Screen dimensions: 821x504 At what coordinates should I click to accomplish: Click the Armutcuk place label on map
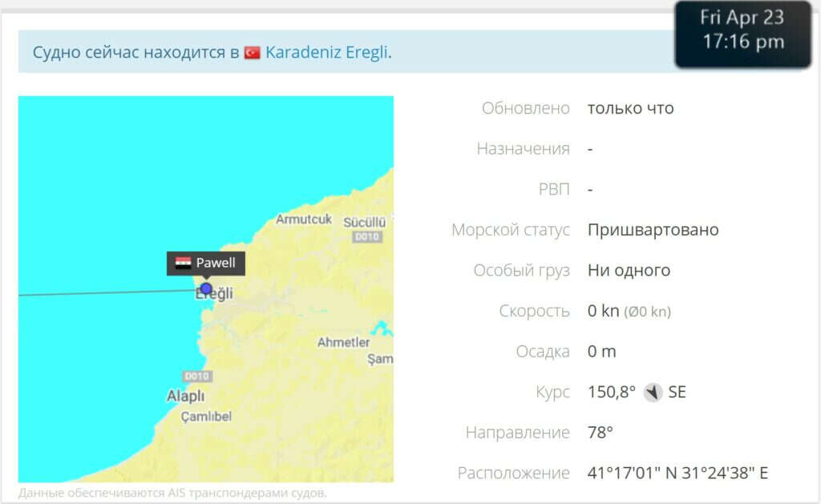tap(304, 220)
